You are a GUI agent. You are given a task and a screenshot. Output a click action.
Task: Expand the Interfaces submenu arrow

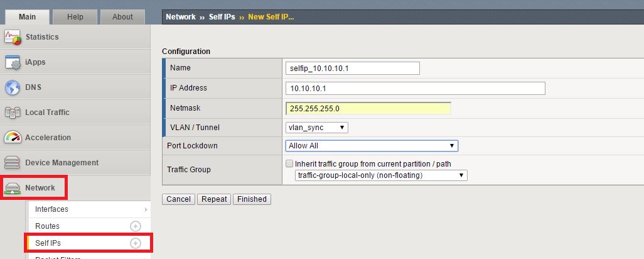146,209
